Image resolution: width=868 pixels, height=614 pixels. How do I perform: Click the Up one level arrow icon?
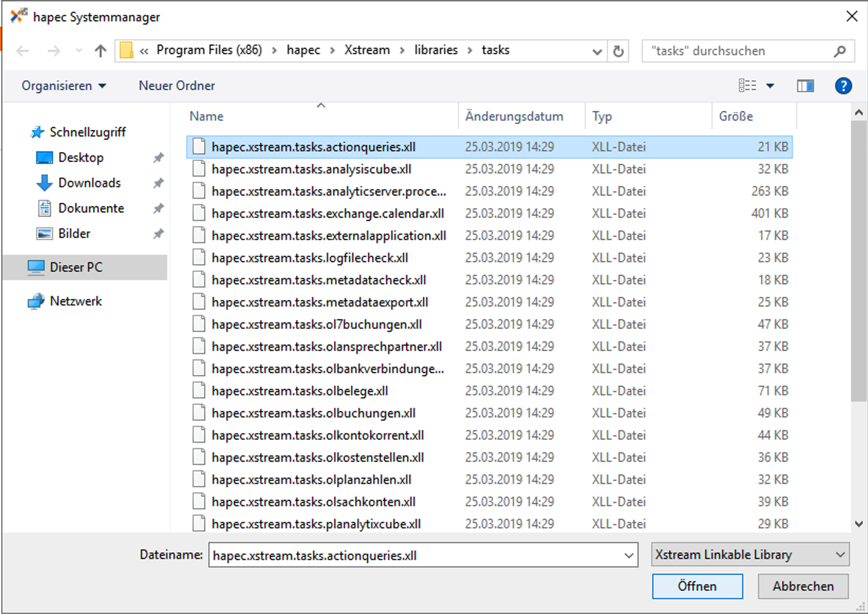tap(100, 51)
